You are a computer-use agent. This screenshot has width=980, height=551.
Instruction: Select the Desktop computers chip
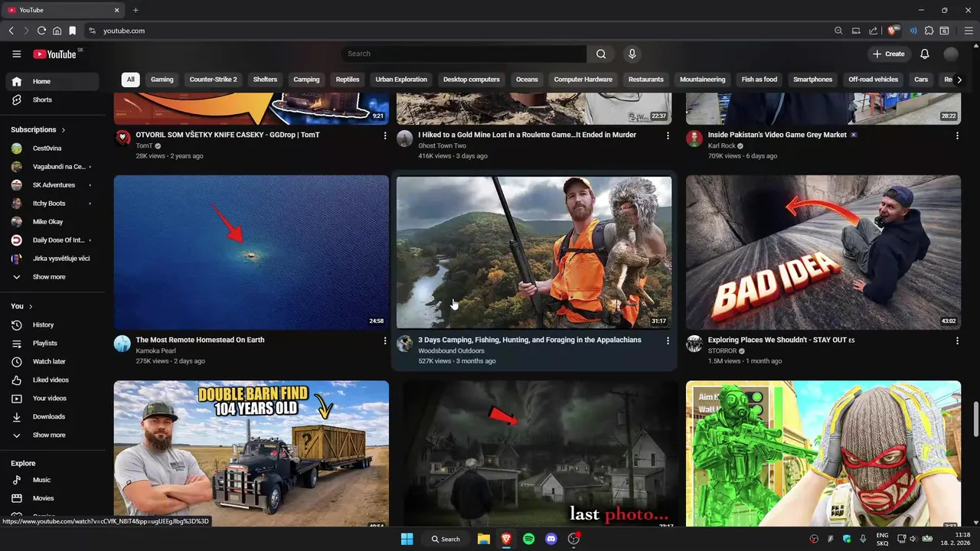pyautogui.click(x=472, y=80)
